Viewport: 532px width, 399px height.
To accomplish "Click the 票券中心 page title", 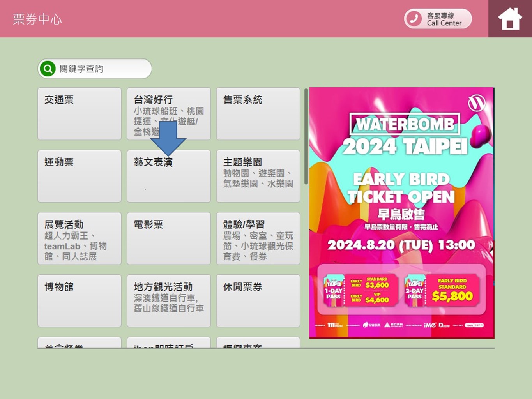I will coord(37,19).
